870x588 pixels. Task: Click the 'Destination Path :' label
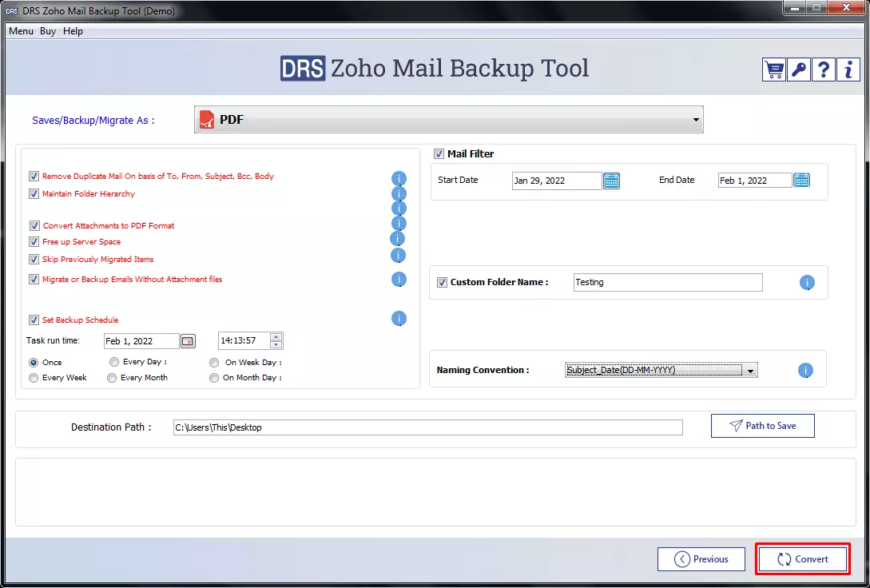coord(111,427)
